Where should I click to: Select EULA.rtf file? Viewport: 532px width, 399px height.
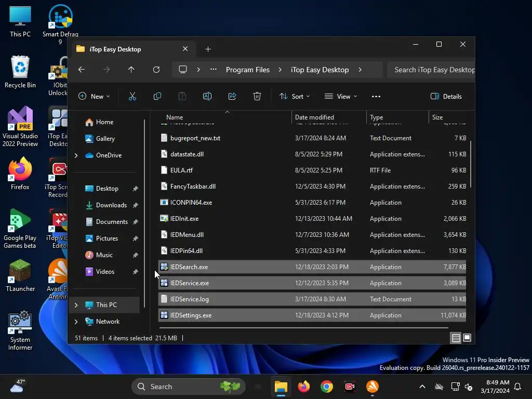(x=312, y=170)
